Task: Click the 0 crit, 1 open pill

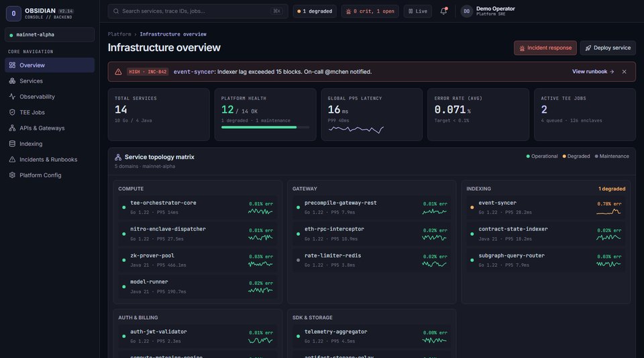Action: [x=370, y=11]
